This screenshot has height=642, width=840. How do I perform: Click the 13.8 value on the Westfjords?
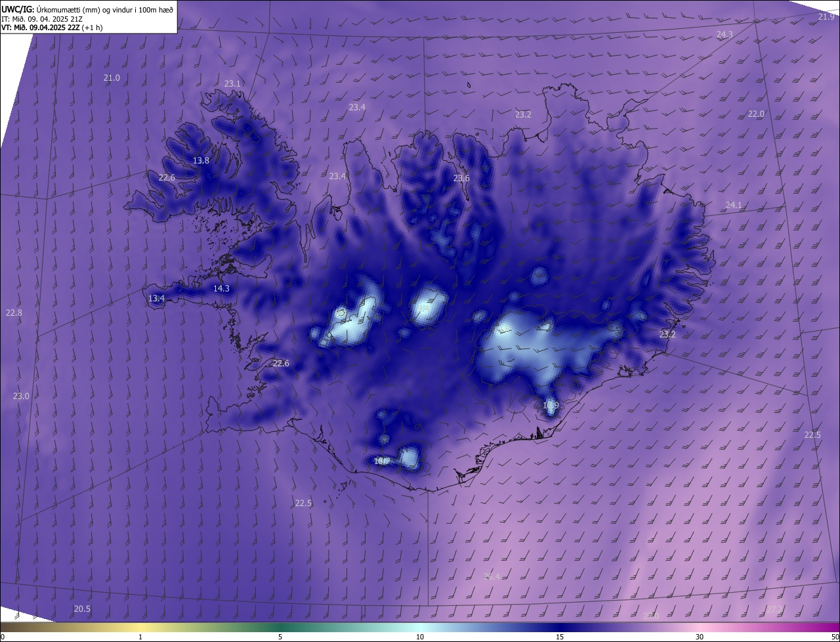click(201, 161)
